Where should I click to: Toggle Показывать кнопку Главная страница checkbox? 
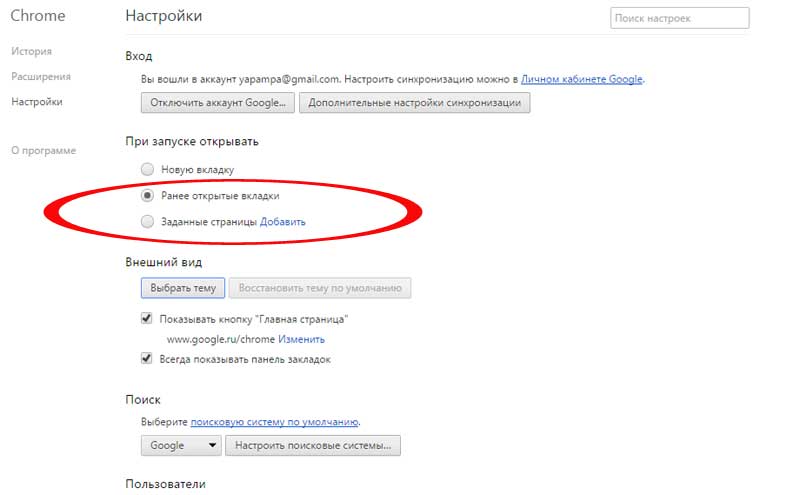pos(146,319)
